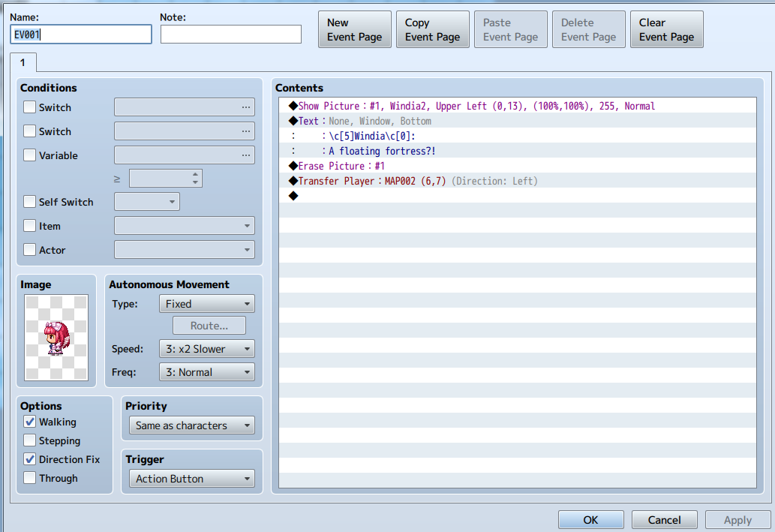The width and height of the screenshot is (775, 532).
Task: Click the New Event Page button
Action: [354, 30]
